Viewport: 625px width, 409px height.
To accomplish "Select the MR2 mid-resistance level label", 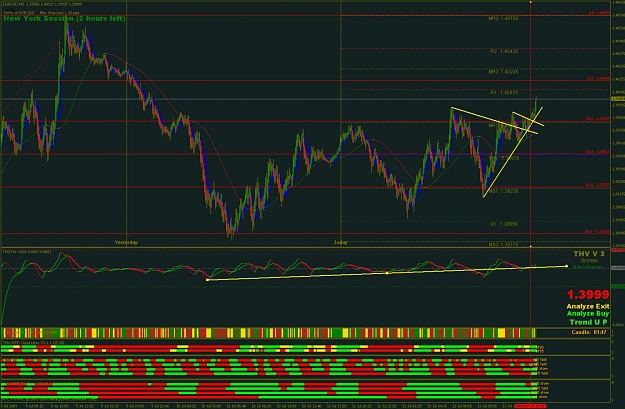I will pos(503,72).
